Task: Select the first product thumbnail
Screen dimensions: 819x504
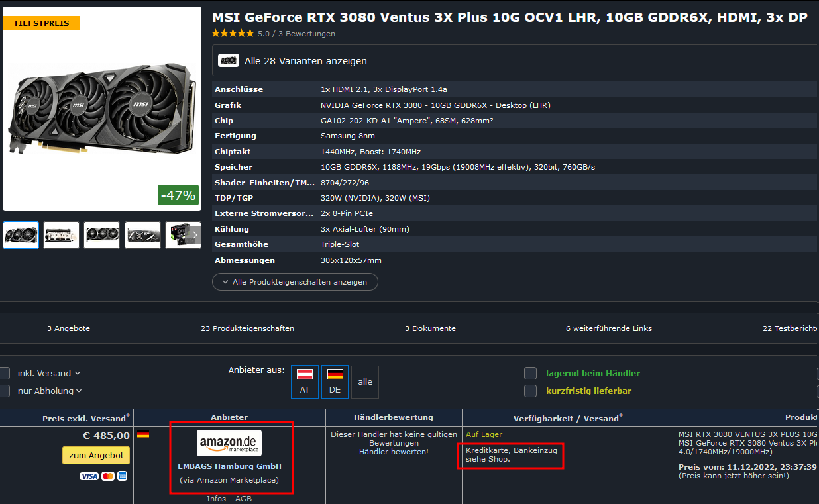Action: (21, 235)
